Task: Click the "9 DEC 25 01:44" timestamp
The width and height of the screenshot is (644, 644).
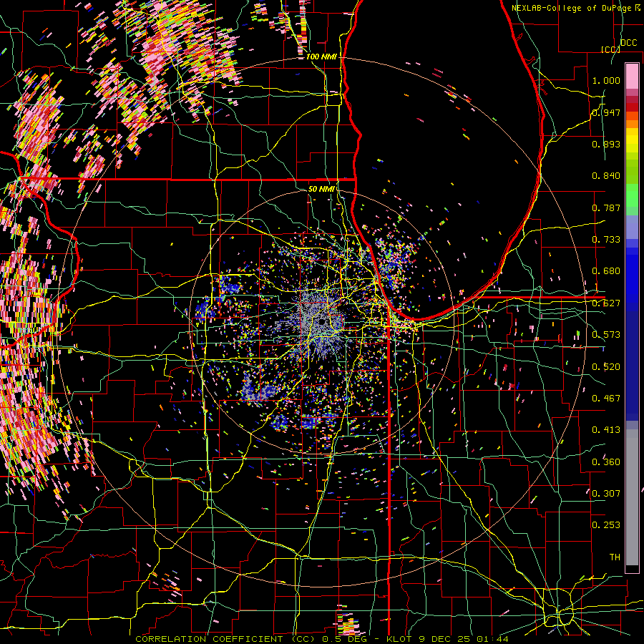Action: click(x=464, y=639)
